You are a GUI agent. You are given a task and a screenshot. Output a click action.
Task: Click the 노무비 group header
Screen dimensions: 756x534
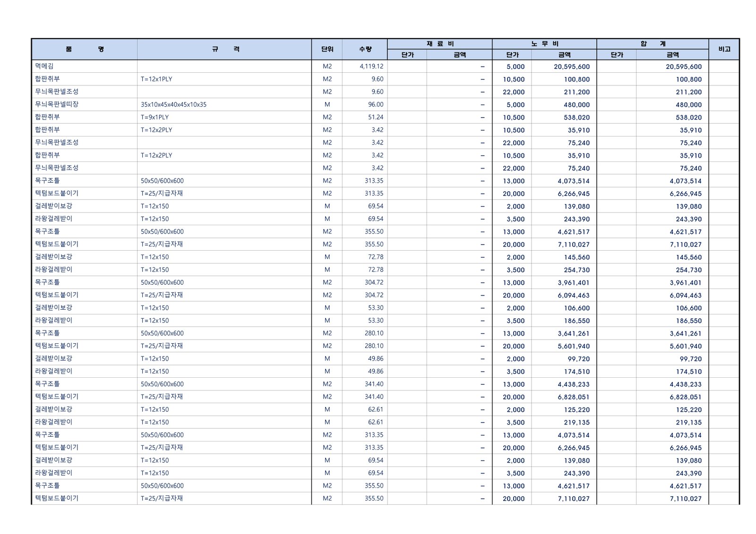[544, 44]
